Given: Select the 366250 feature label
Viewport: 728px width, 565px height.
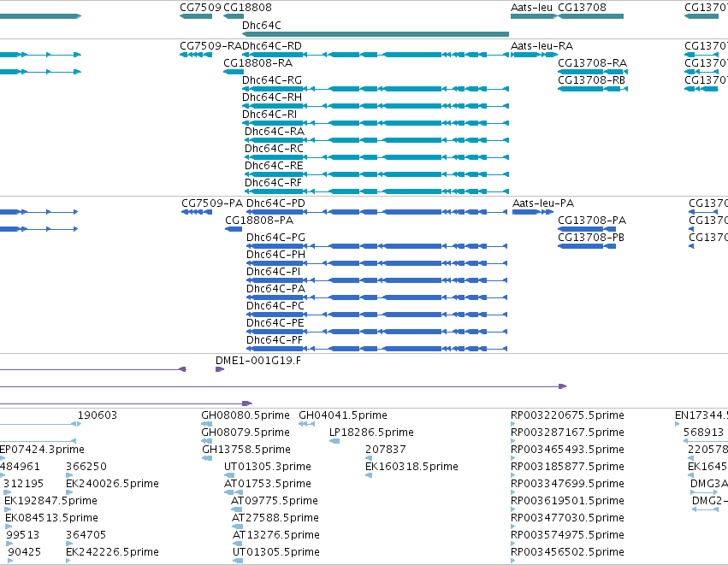Looking at the screenshot, I should (86, 467).
